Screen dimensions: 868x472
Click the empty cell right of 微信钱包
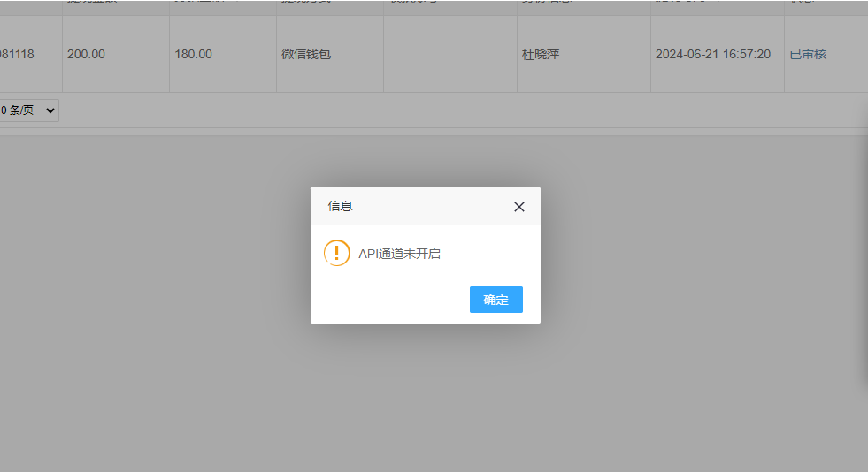coord(449,54)
